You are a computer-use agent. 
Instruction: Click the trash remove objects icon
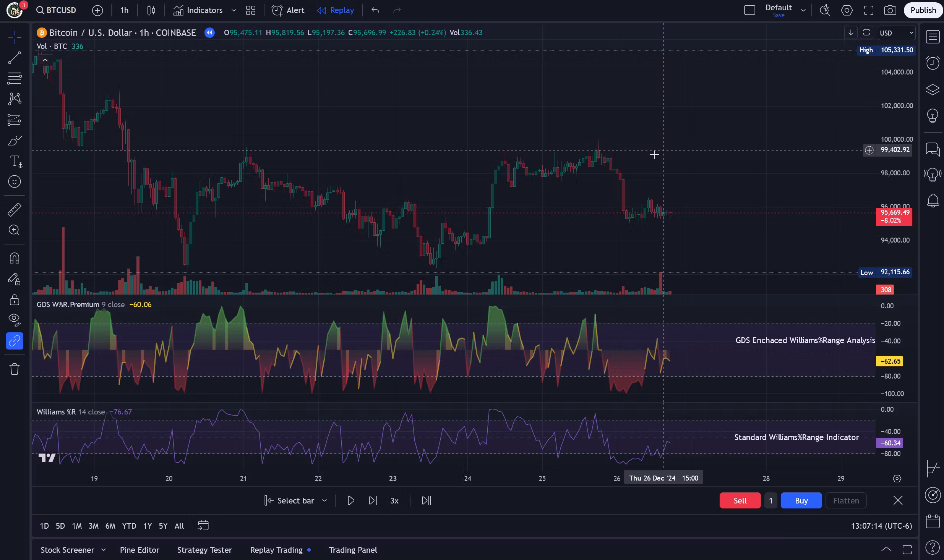click(x=15, y=369)
